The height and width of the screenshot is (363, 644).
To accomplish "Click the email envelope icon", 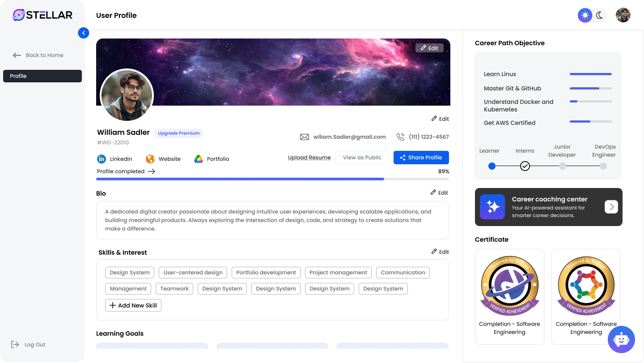I will 305,137.
